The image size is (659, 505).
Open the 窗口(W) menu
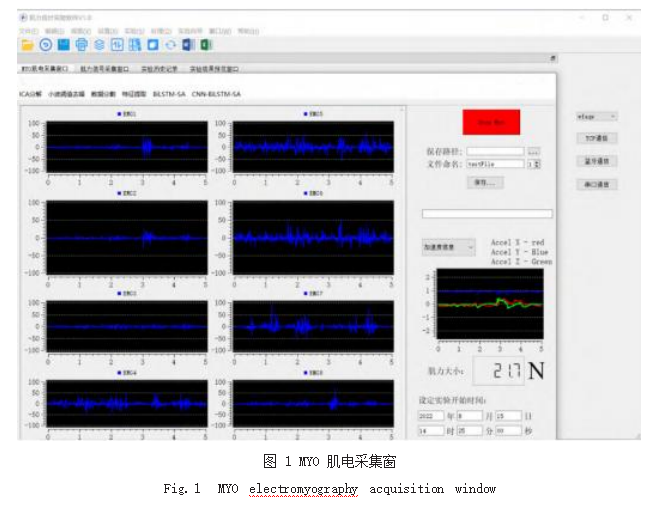coord(220,31)
